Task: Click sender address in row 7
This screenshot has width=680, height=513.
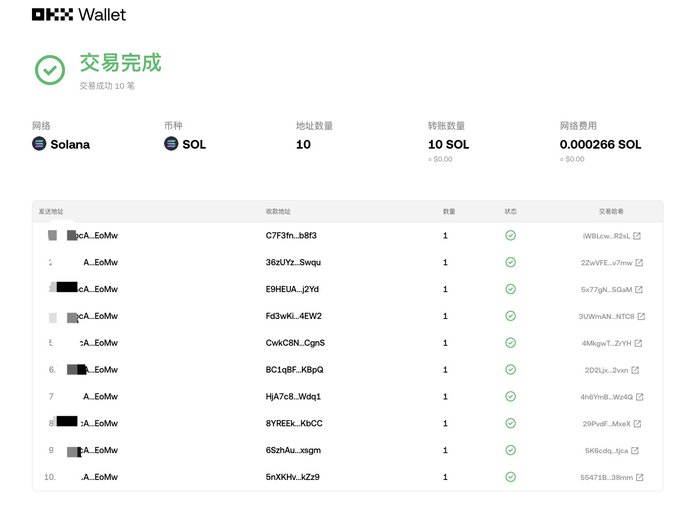Action: [x=100, y=396]
